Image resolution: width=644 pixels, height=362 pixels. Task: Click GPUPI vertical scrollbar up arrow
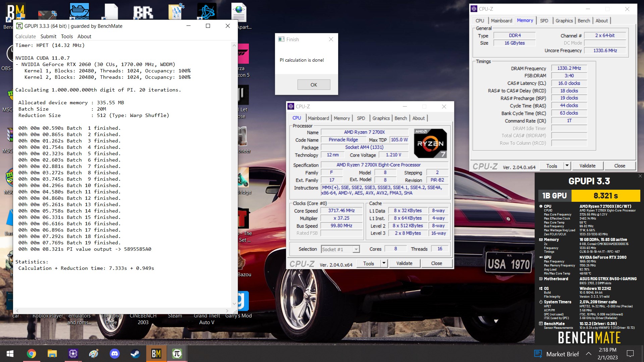[234, 45]
